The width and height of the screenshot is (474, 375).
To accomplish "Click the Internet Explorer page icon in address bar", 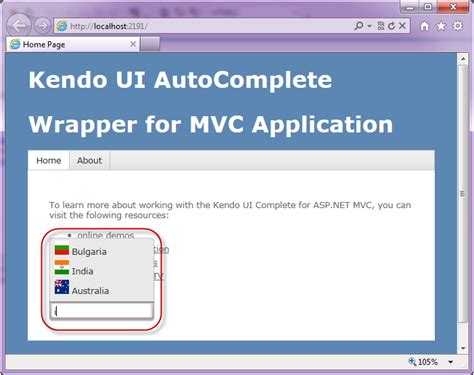I will point(62,26).
